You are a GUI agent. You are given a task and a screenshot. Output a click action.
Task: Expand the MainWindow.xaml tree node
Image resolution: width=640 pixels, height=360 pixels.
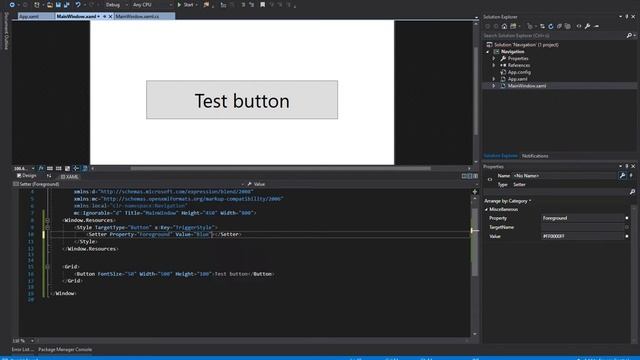[x=494, y=86]
